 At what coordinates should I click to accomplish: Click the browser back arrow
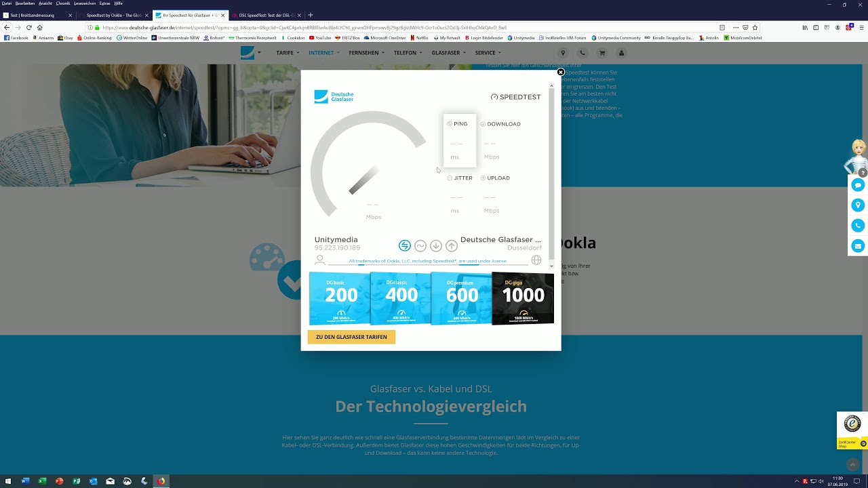click(7, 27)
